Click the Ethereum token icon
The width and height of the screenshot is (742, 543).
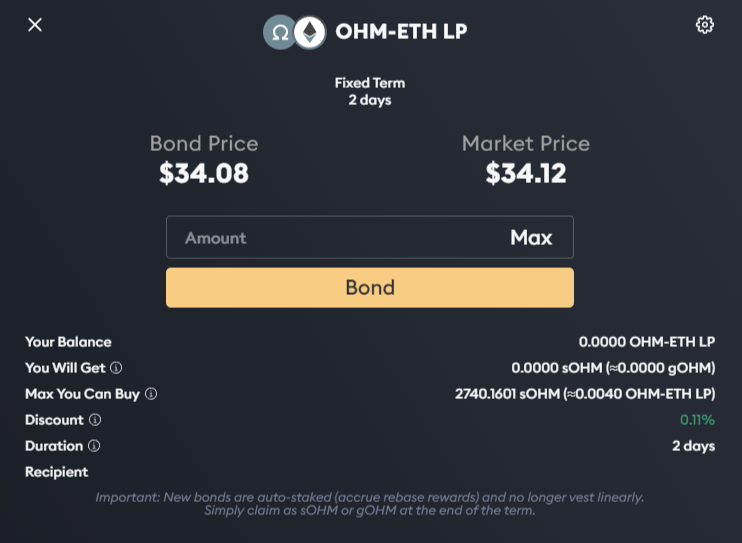click(309, 32)
